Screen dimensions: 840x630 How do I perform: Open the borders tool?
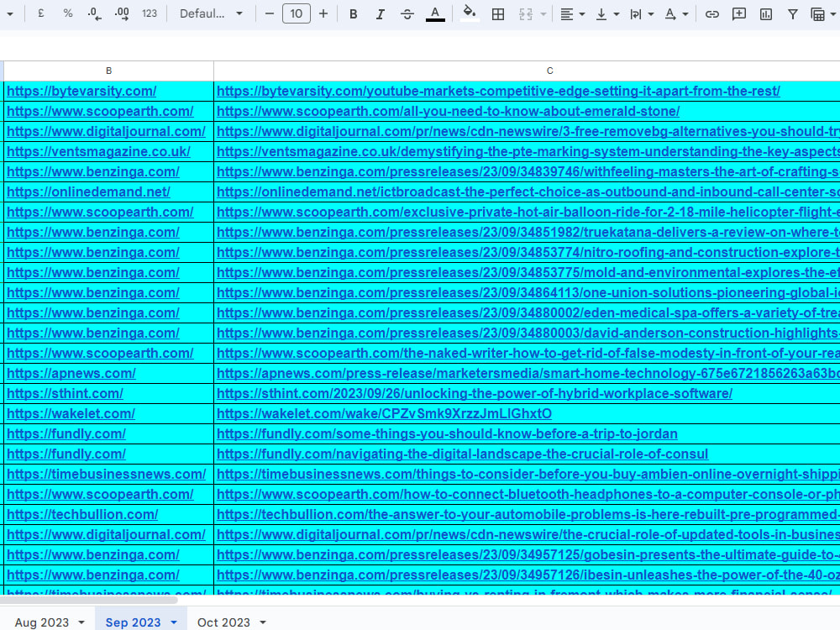pos(497,14)
